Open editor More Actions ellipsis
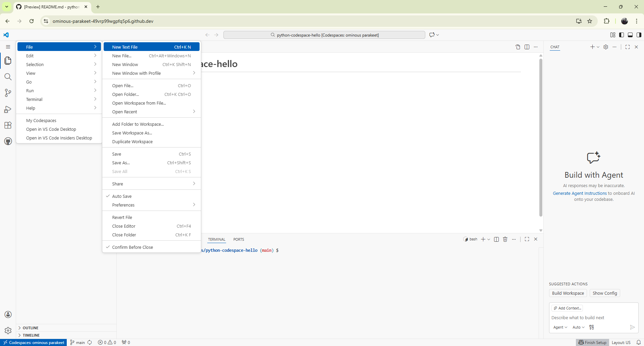Screen dimensions: 644x346 click(x=536, y=47)
